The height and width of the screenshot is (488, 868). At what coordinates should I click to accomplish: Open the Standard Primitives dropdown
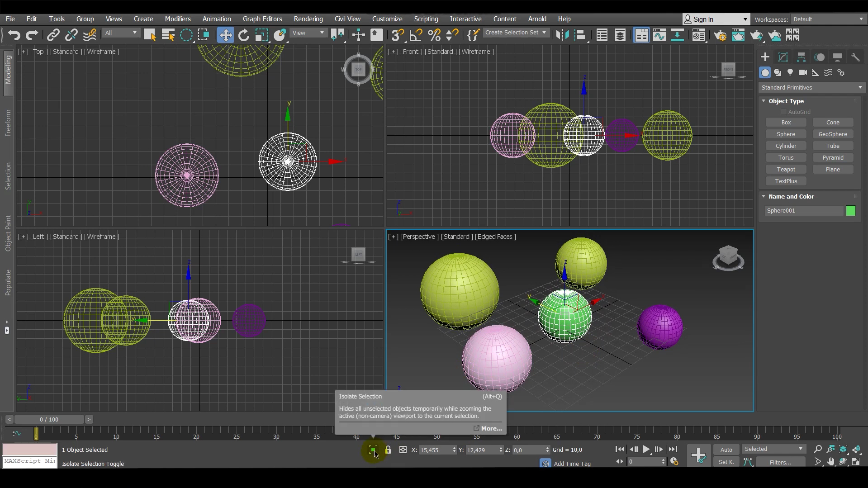click(811, 88)
